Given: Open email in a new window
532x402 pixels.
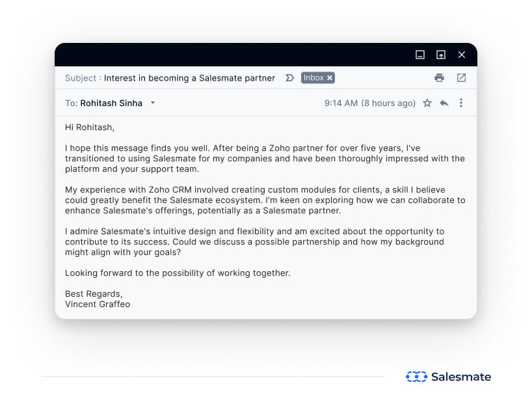Looking at the screenshot, I should 461,77.
